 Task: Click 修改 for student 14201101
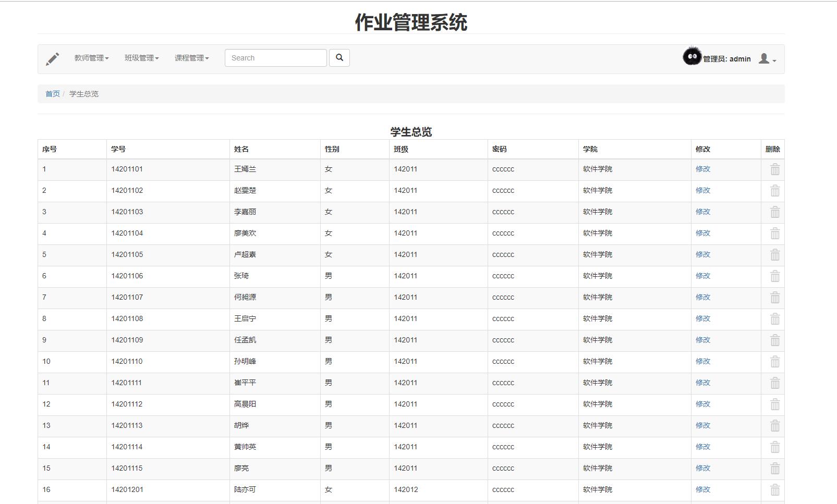(x=703, y=169)
